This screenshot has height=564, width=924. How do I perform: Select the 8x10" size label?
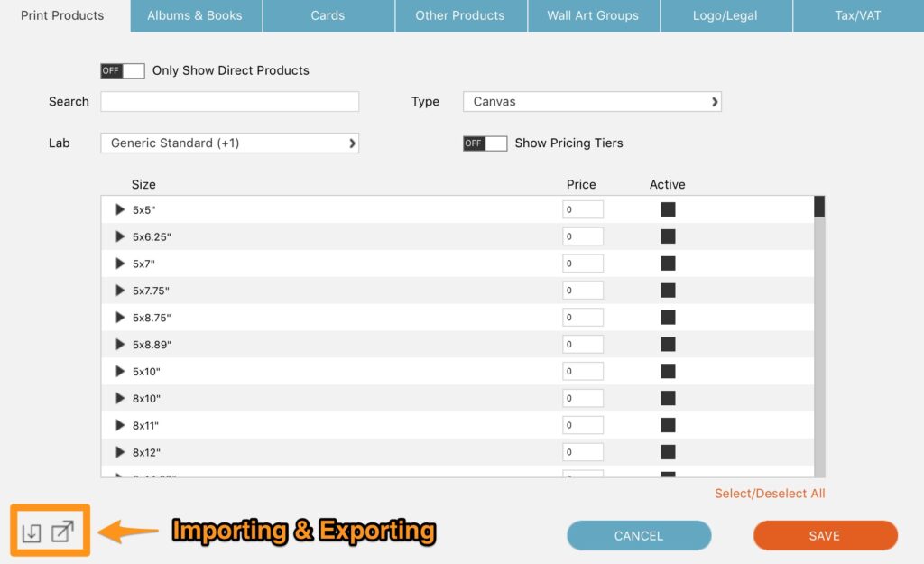[x=146, y=398]
